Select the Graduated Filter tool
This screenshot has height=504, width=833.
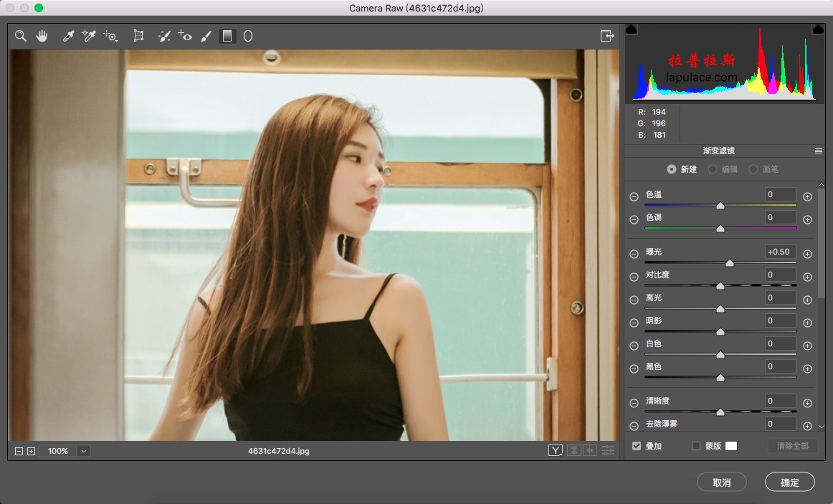coord(227,36)
